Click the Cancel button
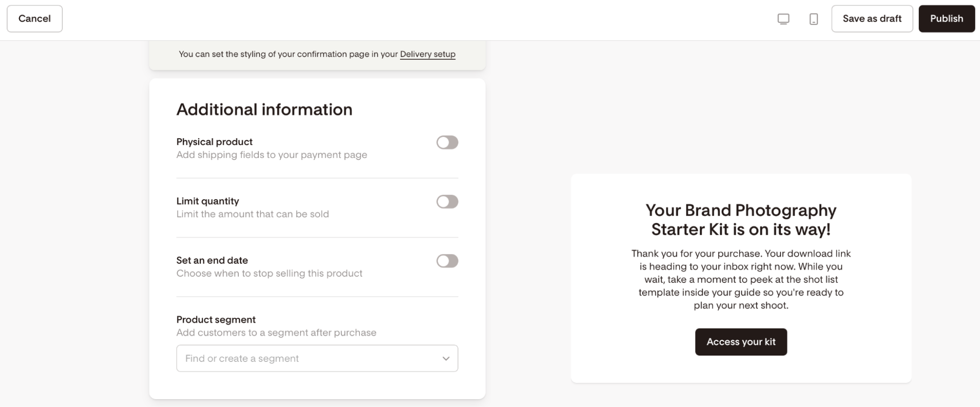The height and width of the screenshot is (407, 980). point(35,19)
